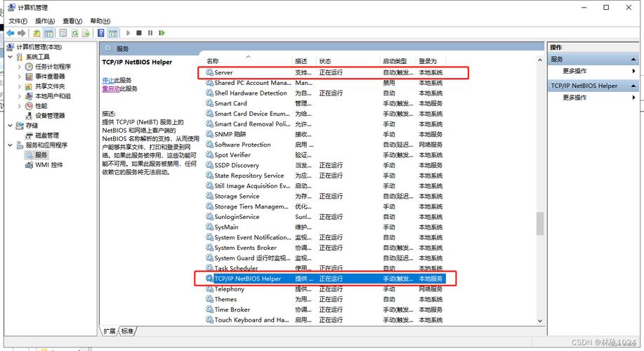Open the Action menu

tap(45, 21)
